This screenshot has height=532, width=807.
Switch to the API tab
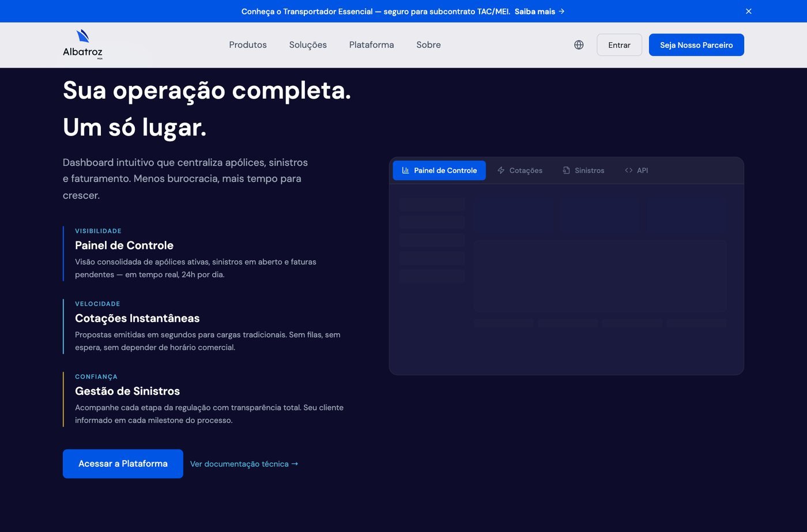(x=636, y=171)
